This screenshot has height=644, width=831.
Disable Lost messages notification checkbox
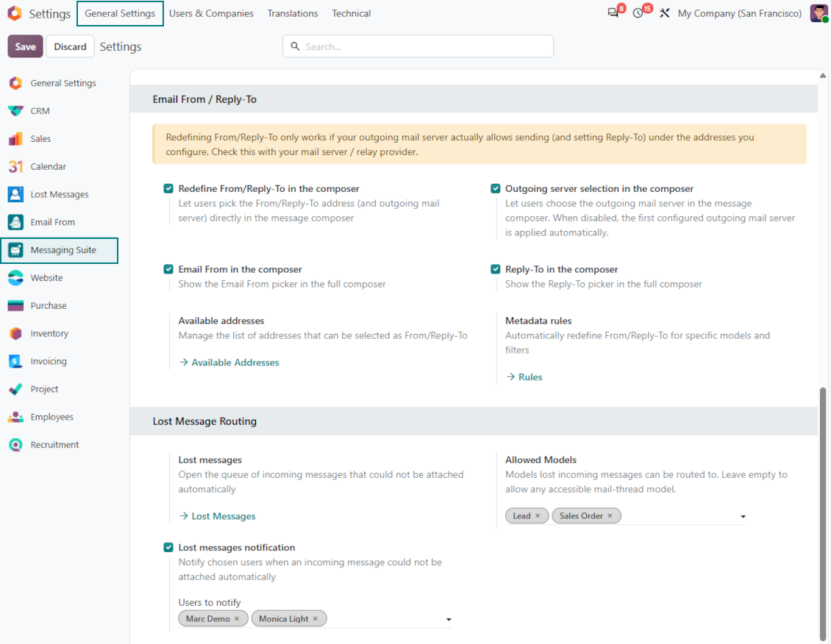(168, 547)
